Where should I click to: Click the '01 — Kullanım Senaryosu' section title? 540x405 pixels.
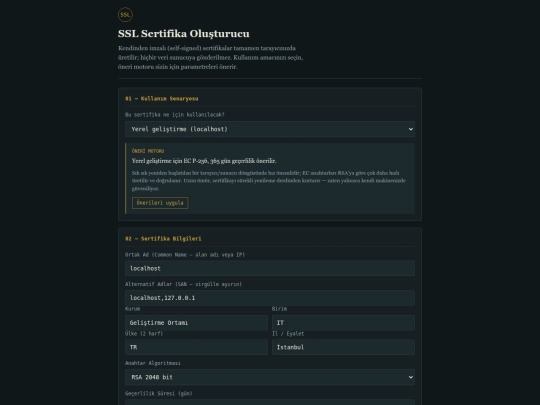[x=162, y=99]
